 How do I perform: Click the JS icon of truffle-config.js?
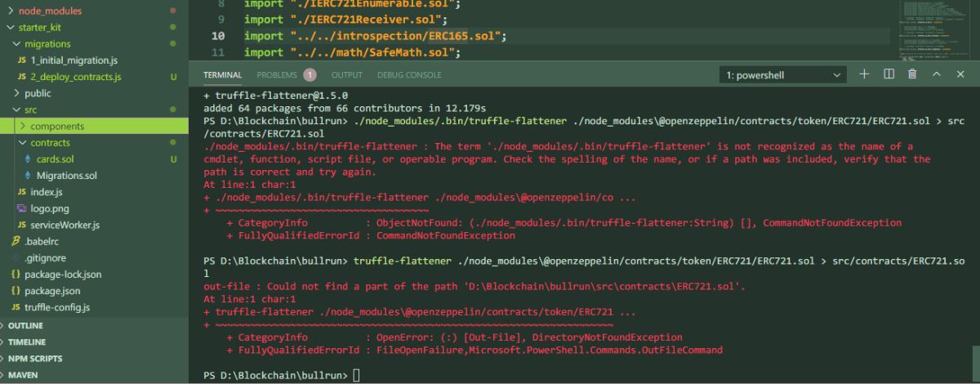pyautogui.click(x=16, y=307)
